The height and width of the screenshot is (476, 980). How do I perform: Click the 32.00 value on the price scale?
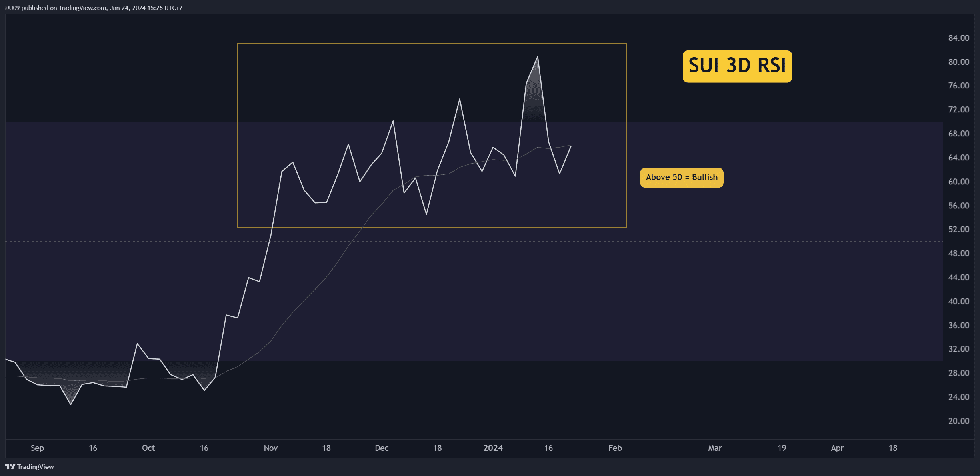point(958,349)
